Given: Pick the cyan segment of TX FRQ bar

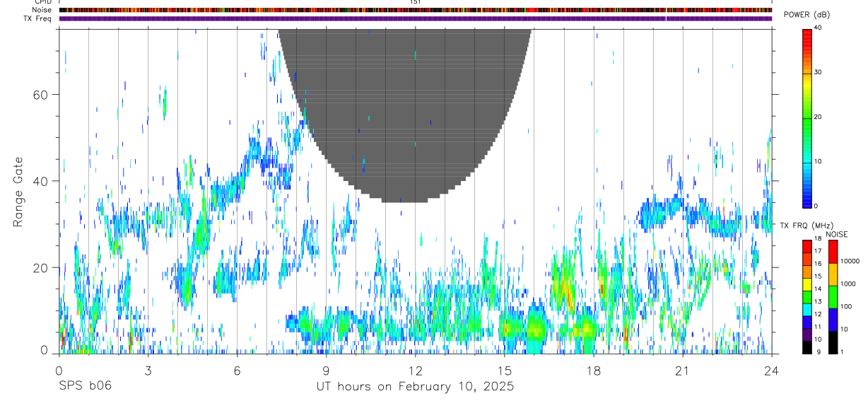Looking at the screenshot, I should (807, 310).
